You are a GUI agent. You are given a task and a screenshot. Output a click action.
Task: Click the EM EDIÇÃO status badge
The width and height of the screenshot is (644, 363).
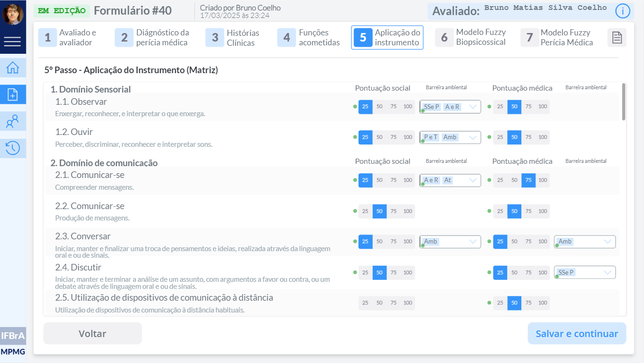click(x=61, y=10)
